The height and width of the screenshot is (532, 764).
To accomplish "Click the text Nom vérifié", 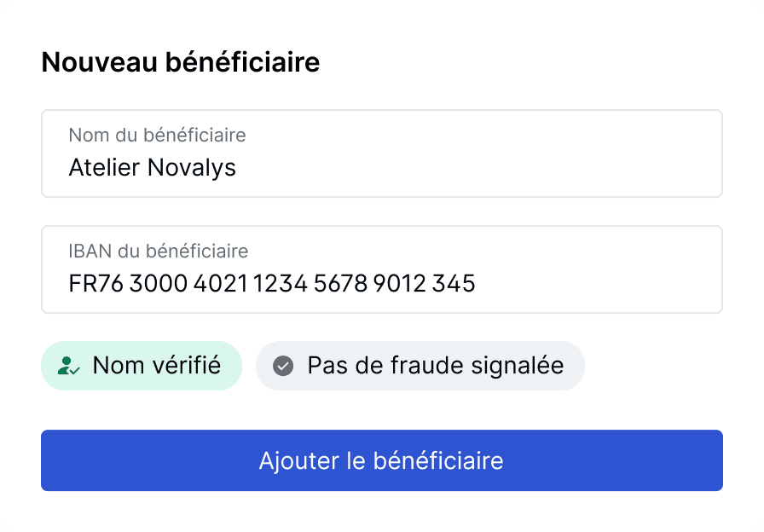I will tap(157, 366).
